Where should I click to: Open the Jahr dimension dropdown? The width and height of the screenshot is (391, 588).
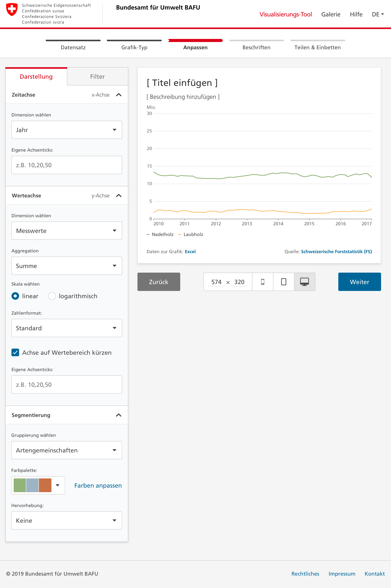click(67, 130)
